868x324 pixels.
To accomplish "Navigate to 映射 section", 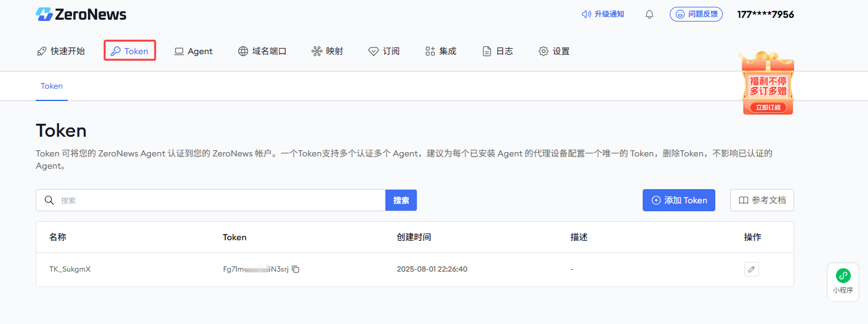I will click(328, 51).
